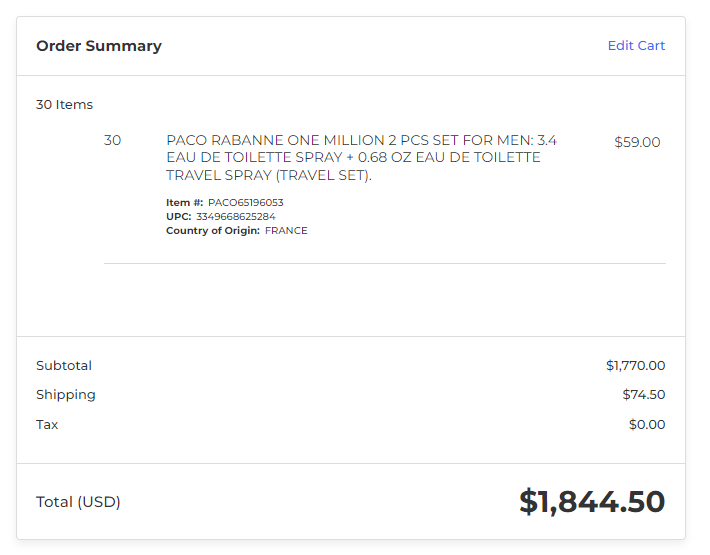Select the $0.00 tax amount
Image resolution: width=710 pixels, height=555 pixels.
point(647,425)
